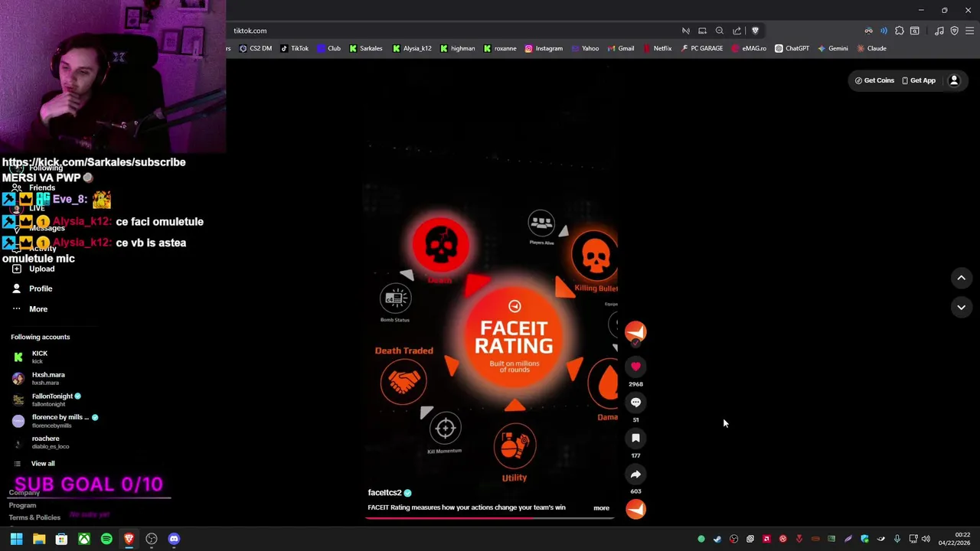Viewport: 980px width, 551px height.
Task: Open the Upload sidebar item
Action: [34, 269]
